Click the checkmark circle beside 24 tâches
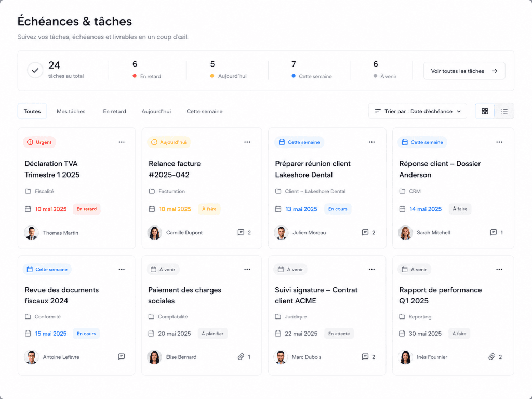This screenshot has width=532, height=399. coord(35,71)
